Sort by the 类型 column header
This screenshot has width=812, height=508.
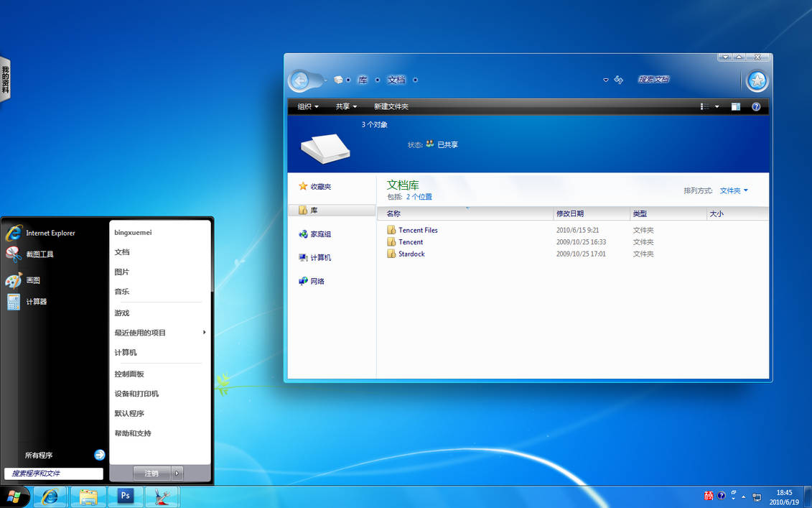coord(668,213)
